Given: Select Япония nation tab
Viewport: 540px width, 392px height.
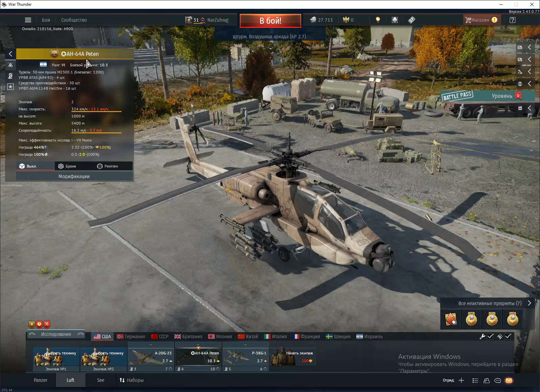Looking at the screenshot, I should 220,336.
